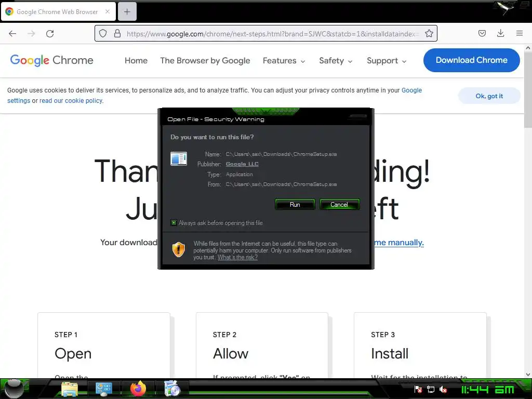Click the forward navigation arrow
The image size is (532, 399).
pos(31,34)
